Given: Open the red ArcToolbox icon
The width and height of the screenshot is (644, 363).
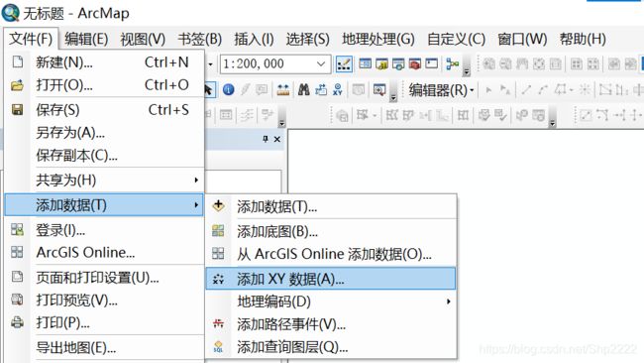Looking at the screenshot, I should tap(415, 64).
